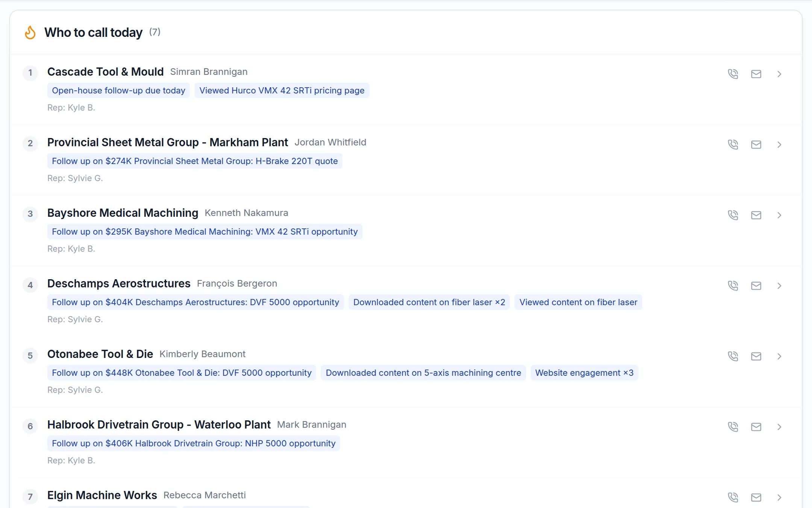
Task: Select contact name François Bergeron
Action: 237,283
